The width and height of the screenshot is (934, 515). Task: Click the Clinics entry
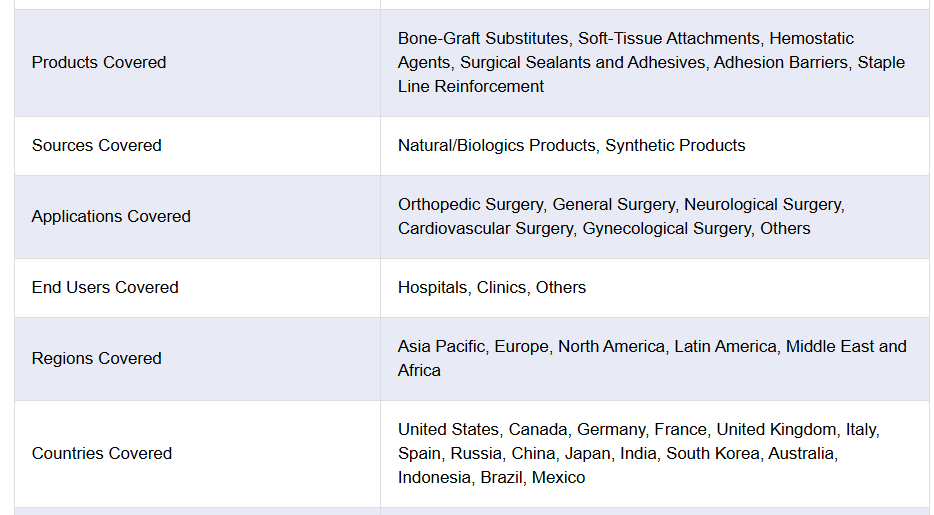pyautogui.click(x=501, y=287)
